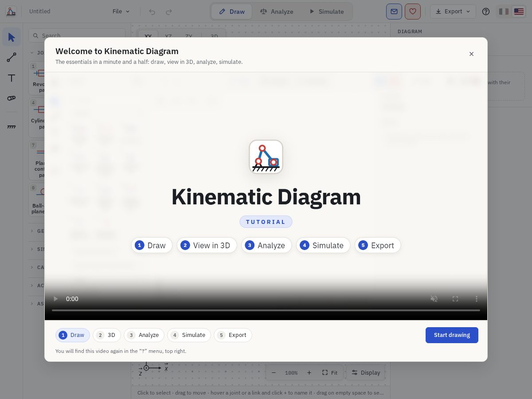Click the video 0:00 time display
The width and height of the screenshot is (532, 399).
[x=72, y=299]
